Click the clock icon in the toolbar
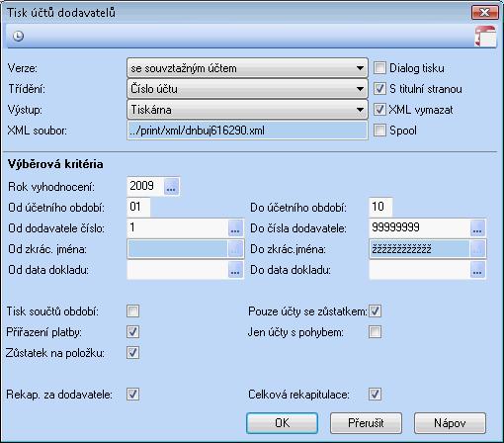The image size is (504, 443). point(18,36)
